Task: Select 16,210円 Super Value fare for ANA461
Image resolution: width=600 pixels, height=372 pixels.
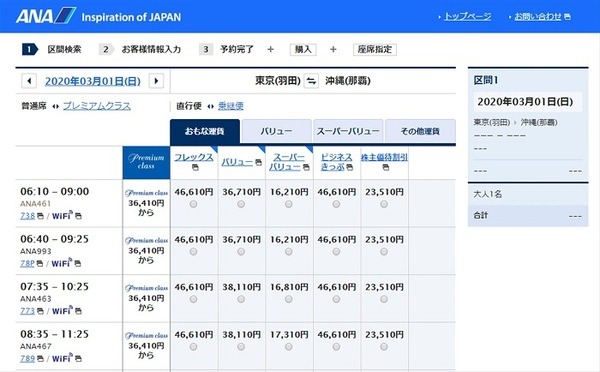Action: click(x=289, y=204)
